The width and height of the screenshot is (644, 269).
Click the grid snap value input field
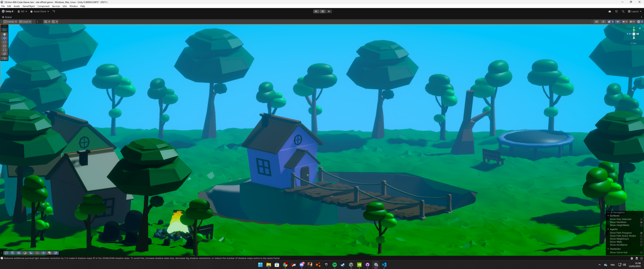click(39, 22)
